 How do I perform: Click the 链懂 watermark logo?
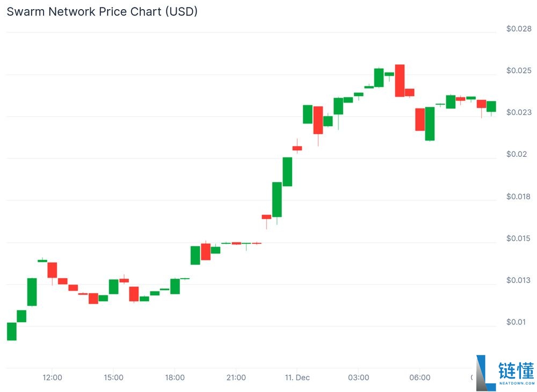[x=505, y=373]
